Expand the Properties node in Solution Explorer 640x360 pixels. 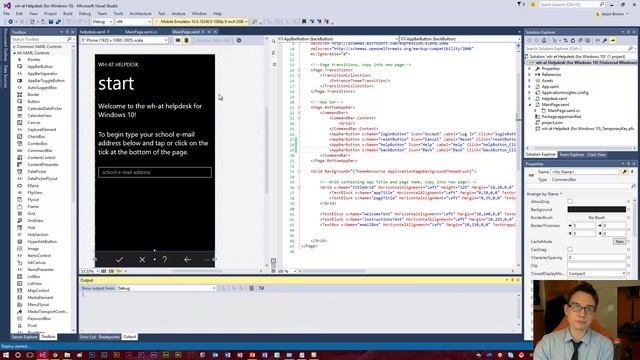click(530, 69)
